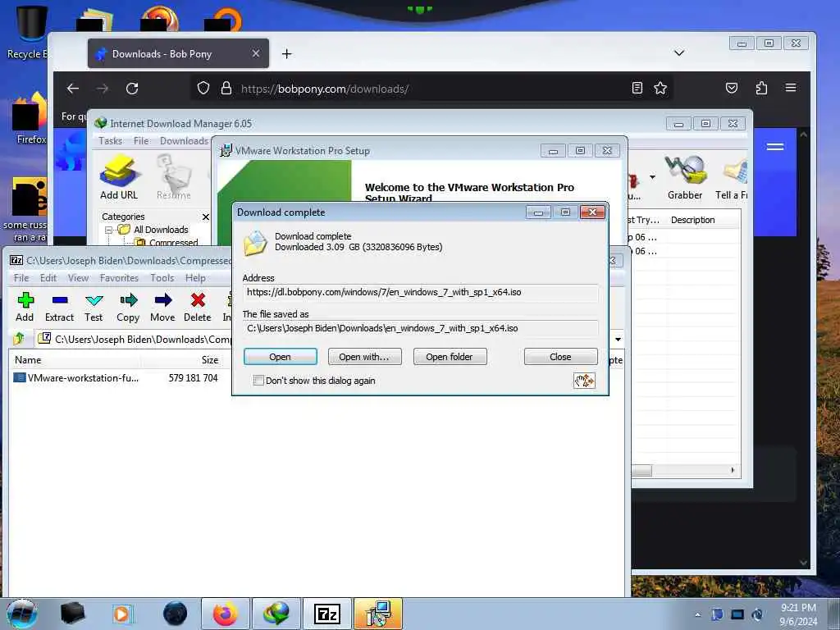Click Open folder button
The width and height of the screenshot is (840, 630).
[450, 357]
